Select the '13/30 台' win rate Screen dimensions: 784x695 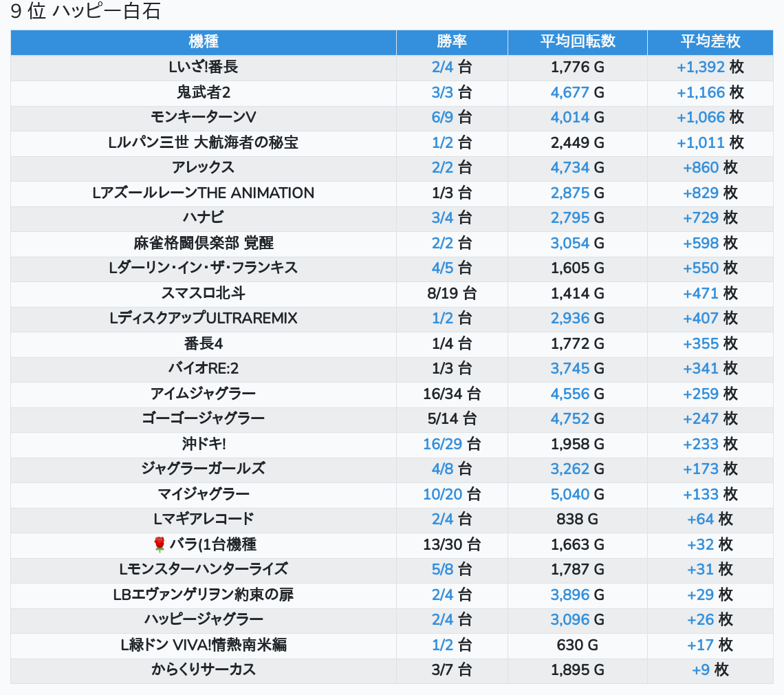click(452, 544)
